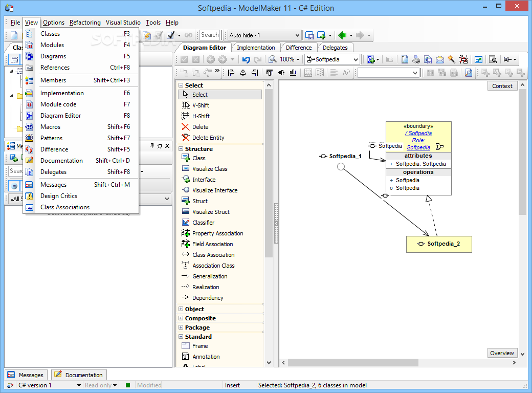Collapse the Select palette group
The width and height of the screenshot is (532, 393).
(x=181, y=85)
